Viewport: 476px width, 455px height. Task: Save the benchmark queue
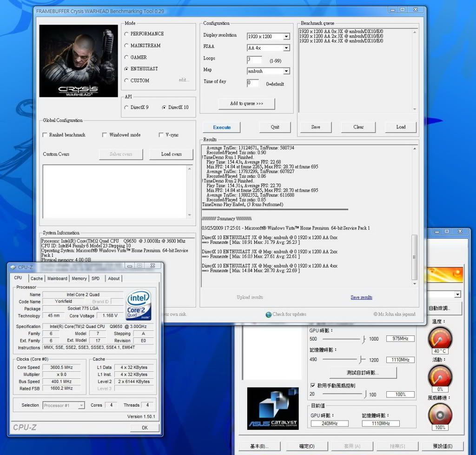pos(316,127)
